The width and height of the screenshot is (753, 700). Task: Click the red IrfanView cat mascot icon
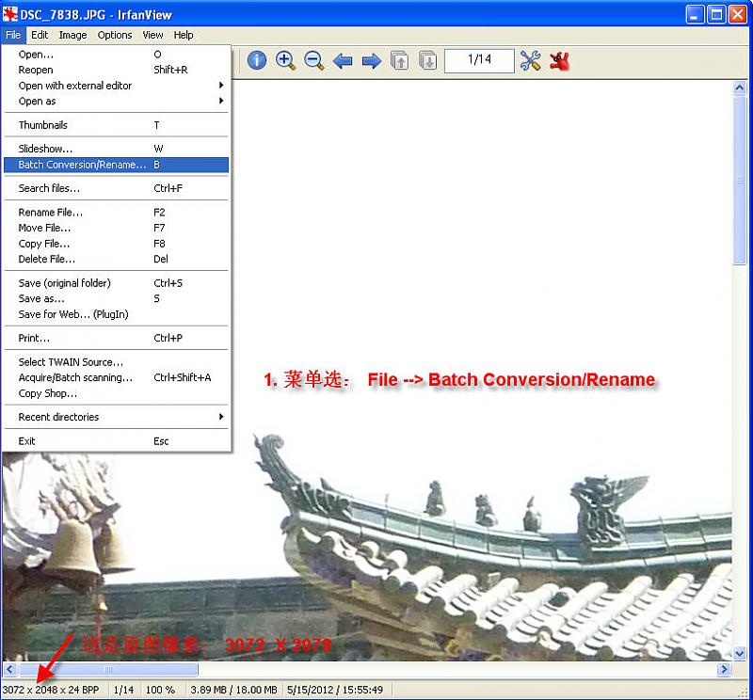click(560, 61)
